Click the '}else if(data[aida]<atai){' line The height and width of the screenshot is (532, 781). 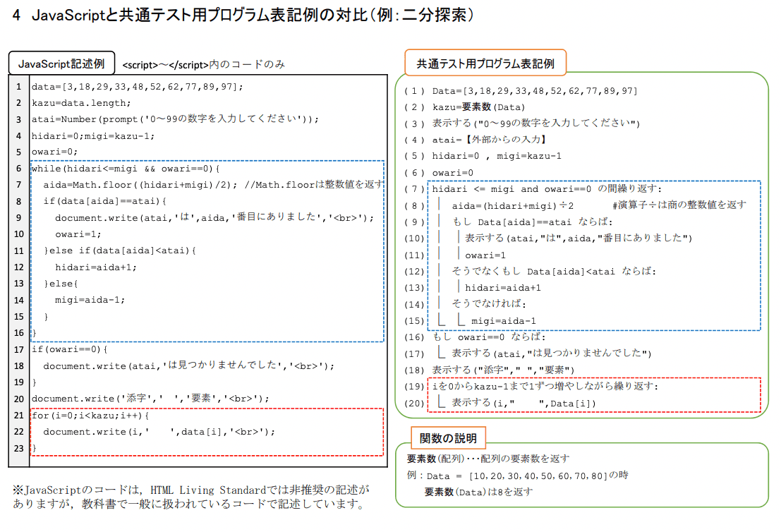point(120,250)
